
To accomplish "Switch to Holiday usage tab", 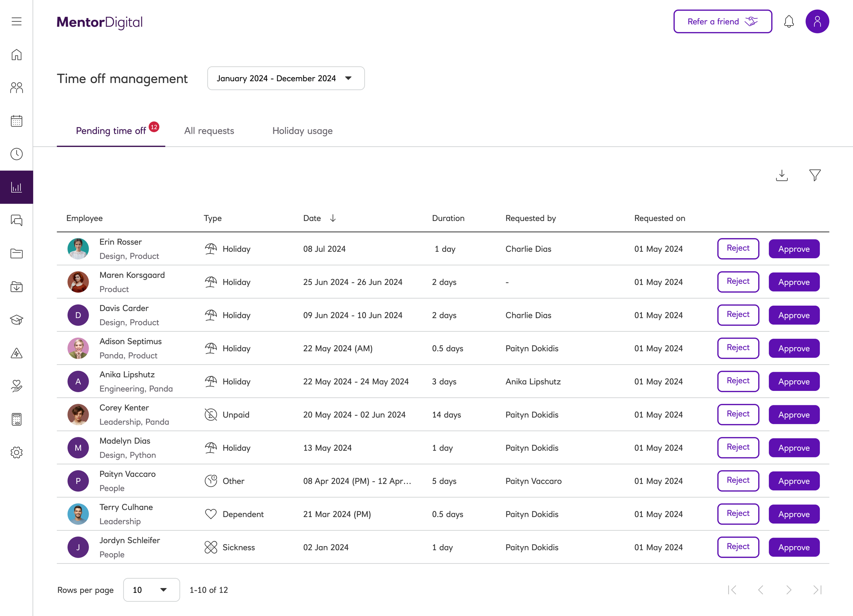I will pyautogui.click(x=302, y=131).
